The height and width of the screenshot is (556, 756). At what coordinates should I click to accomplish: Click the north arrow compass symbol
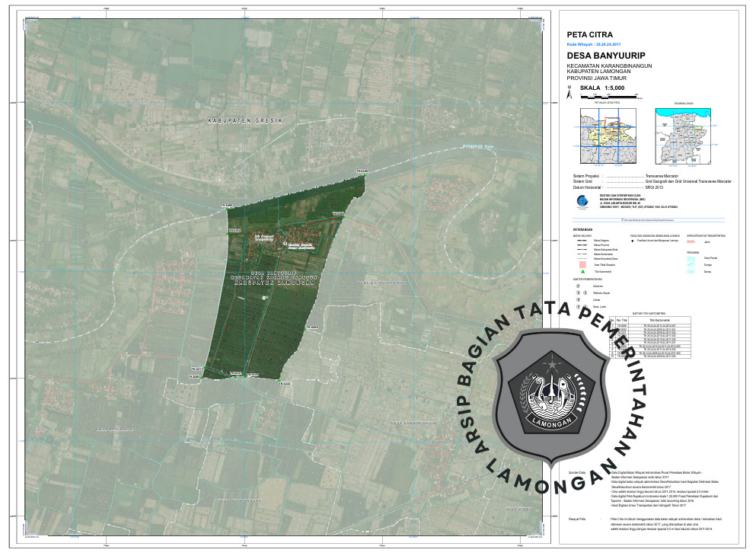[x=568, y=91]
